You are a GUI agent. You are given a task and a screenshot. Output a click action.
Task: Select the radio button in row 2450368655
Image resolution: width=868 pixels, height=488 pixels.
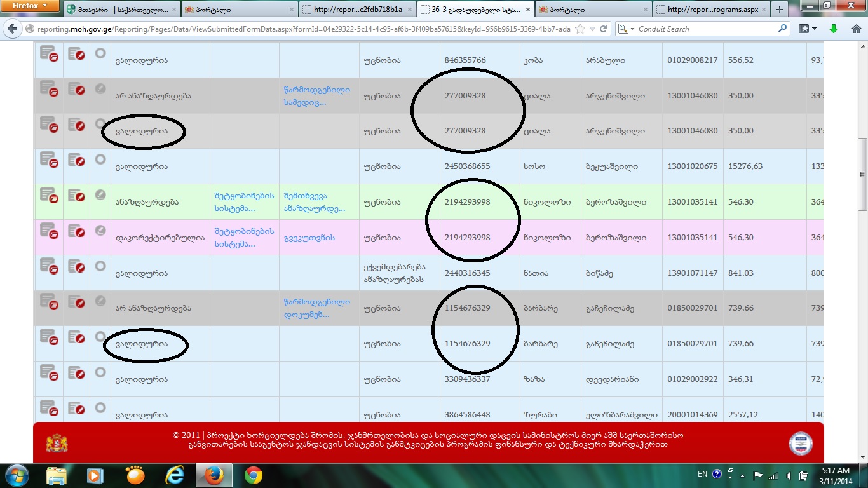coord(100,159)
